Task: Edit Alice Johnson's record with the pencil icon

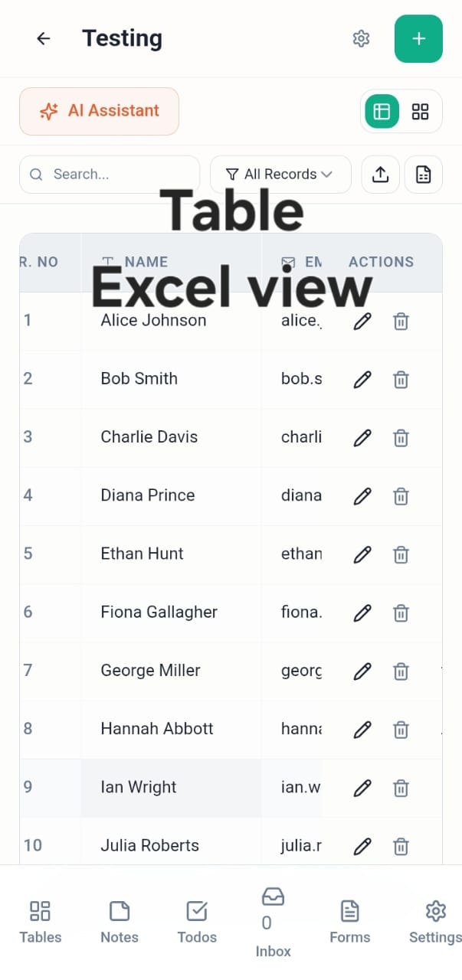Action: click(362, 322)
